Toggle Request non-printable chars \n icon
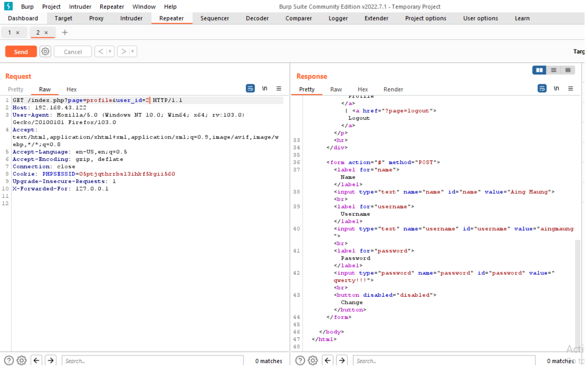The height and width of the screenshot is (368, 588). pos(265,89)
